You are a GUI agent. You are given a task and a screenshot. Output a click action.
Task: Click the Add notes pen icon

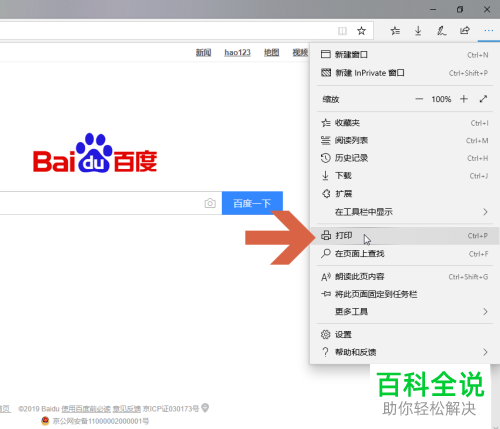441,31
